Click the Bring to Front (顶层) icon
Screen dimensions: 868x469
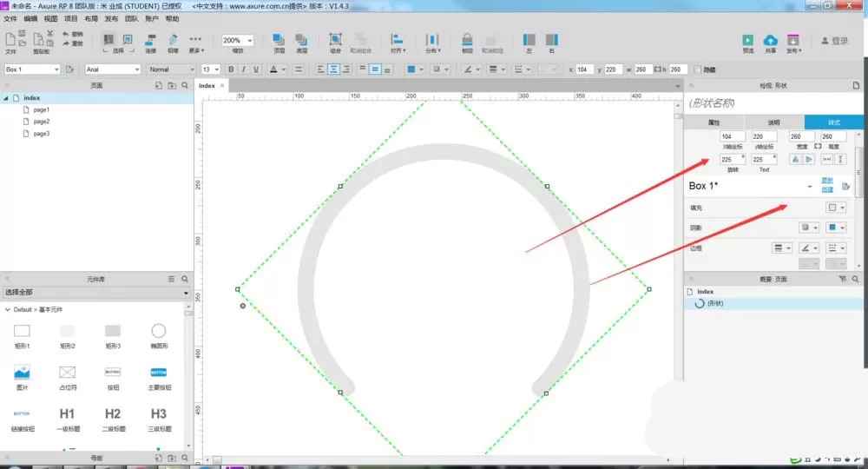[x=279, y=40]
